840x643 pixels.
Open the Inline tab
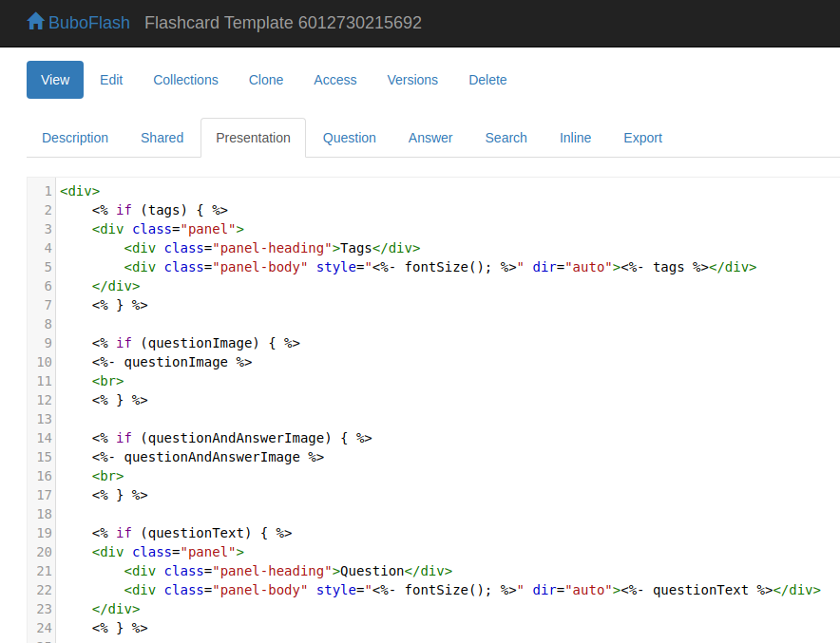575,138
